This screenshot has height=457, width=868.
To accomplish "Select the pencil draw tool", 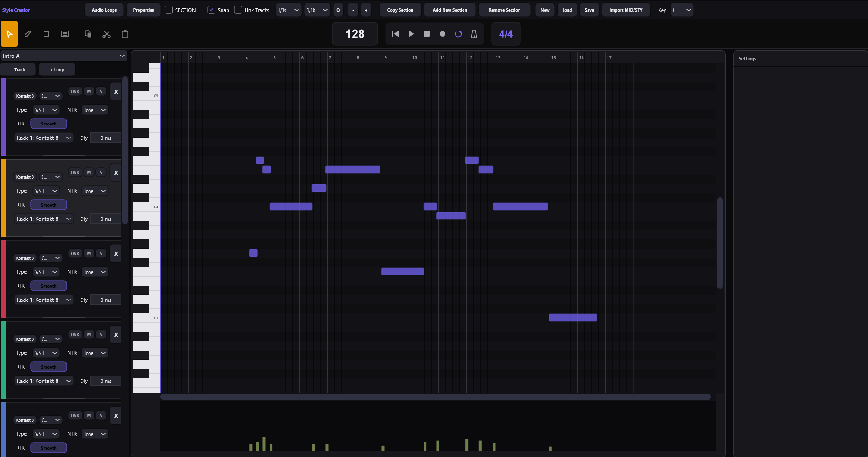I will pos(28,34).
